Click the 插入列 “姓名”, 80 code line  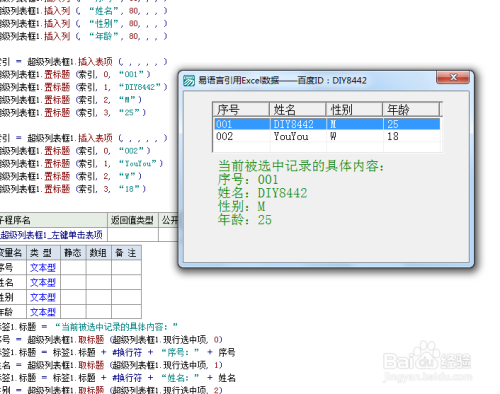pyautogui.click(x=83, y=11)
